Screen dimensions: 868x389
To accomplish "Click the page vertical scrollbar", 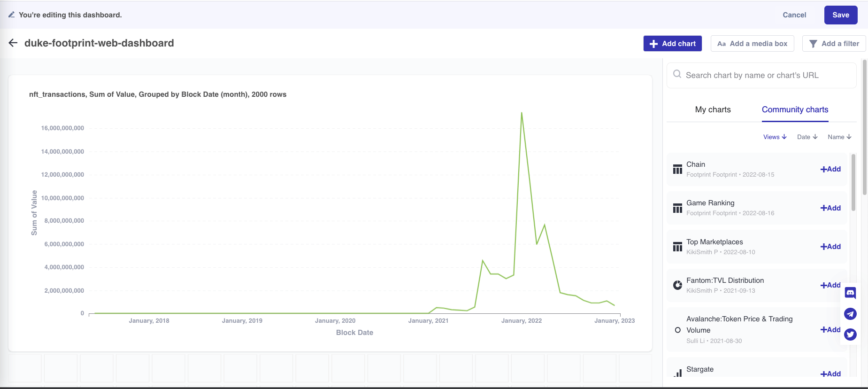I will [x=865, y=127].
